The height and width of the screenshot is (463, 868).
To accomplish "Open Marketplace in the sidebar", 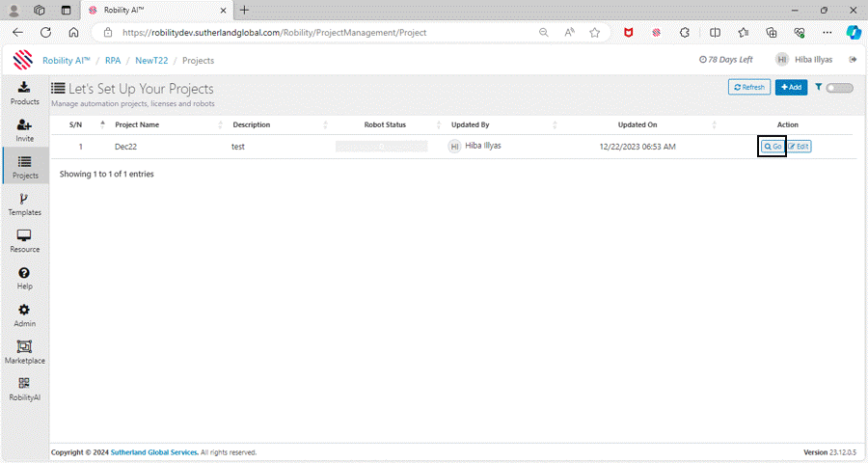I will click(x=24, y=353).
